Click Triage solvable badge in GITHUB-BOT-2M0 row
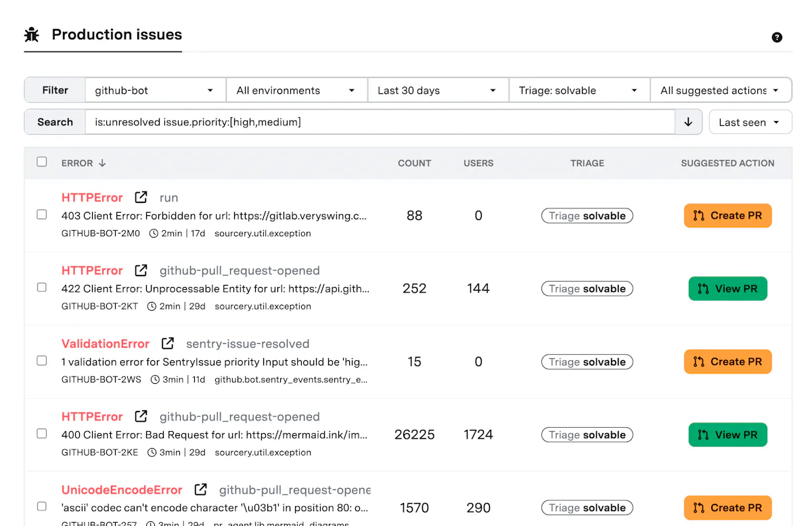Image resolution: width=812 pixels, height=526 pixels. tap(587, 216)
